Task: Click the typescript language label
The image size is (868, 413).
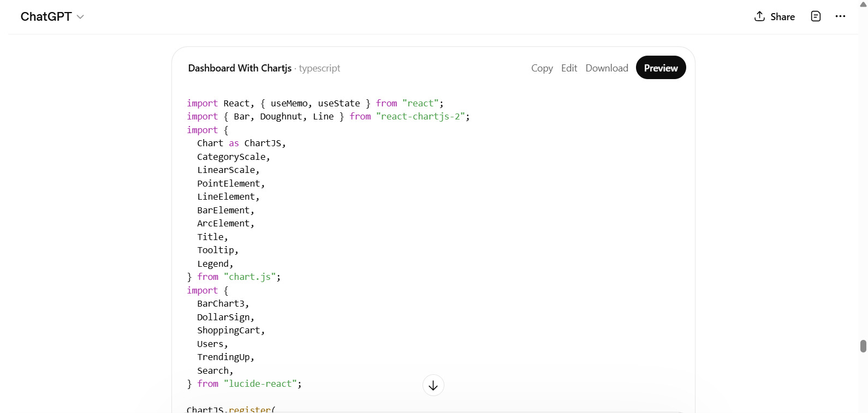Action: 319,68
